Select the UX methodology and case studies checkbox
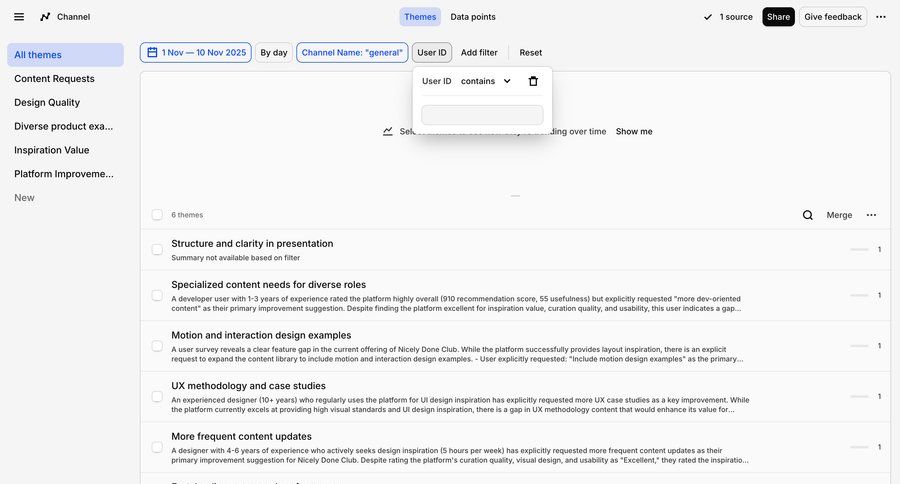This screenshot has height=484, width=900. (x=157, y=396)
